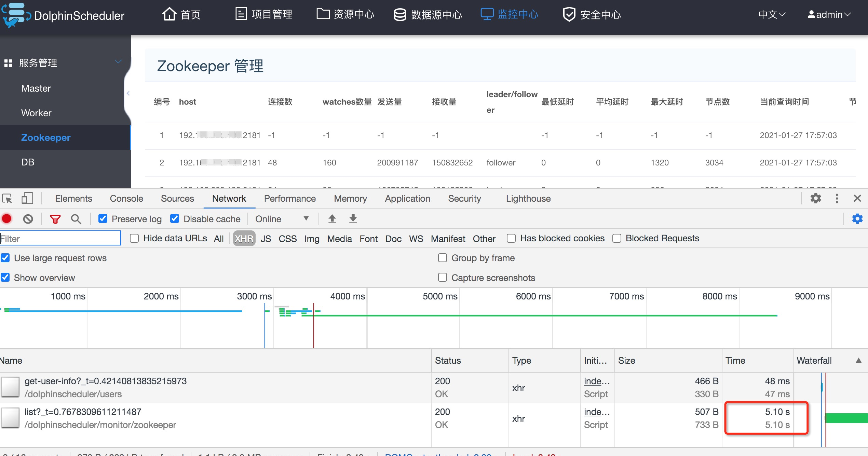Open DevTools settings gear
This screenshot has width=868, height=456.
[x=816, y=198]
